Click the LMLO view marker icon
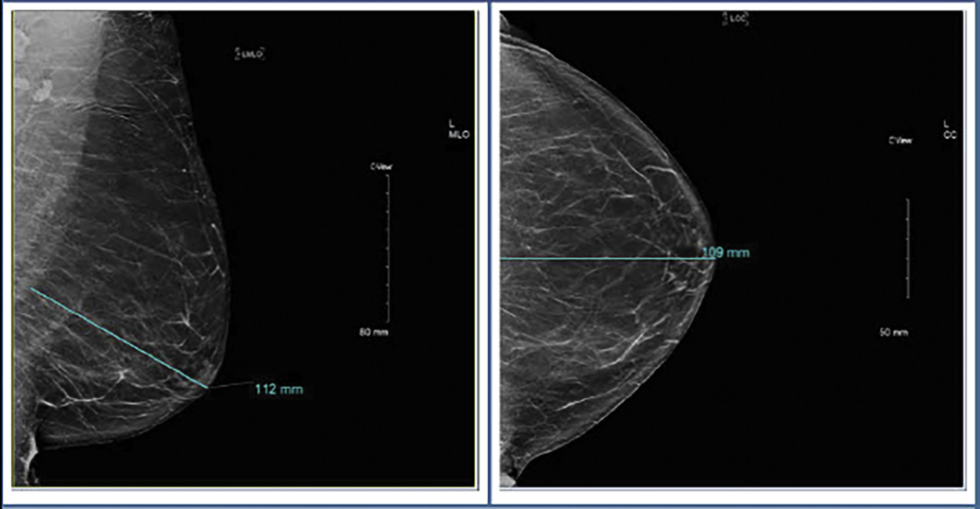The width and height of the screenshot is (980, 509). tap(249, 54)
